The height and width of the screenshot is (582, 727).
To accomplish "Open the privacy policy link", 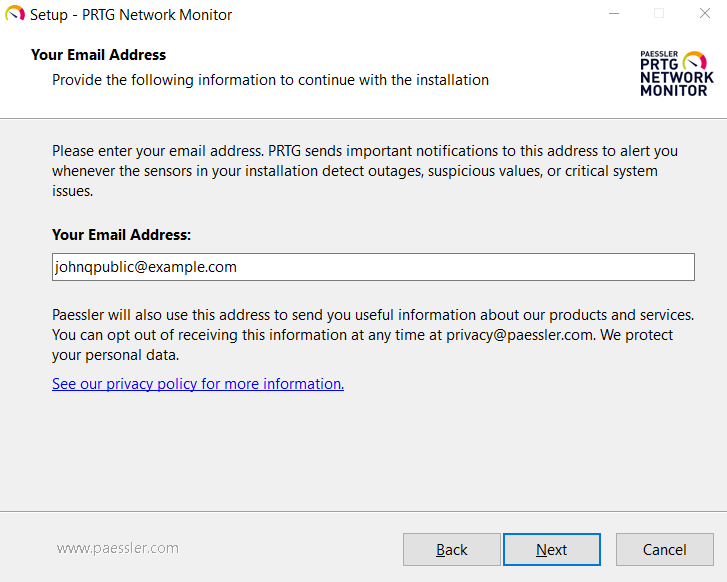I will click(x=198, y=384).
